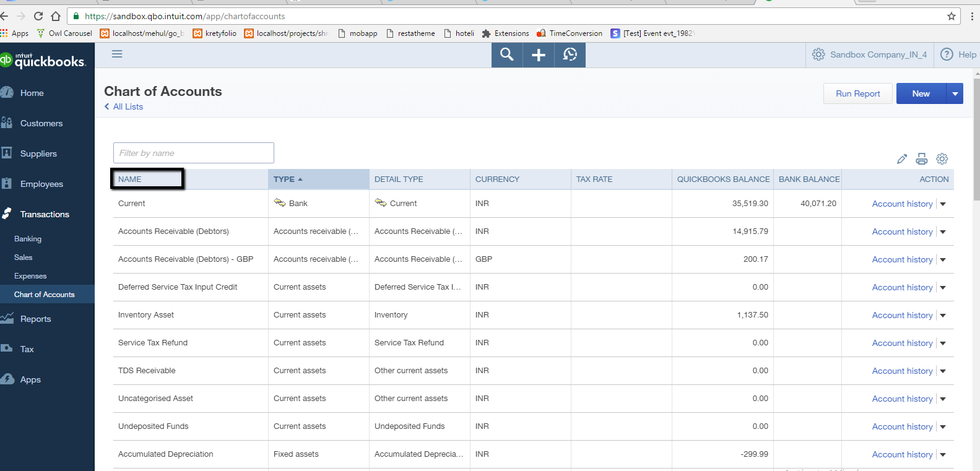Open table settings gear icon
Screen dimensions: 980x471
click(x=942, y=159)
